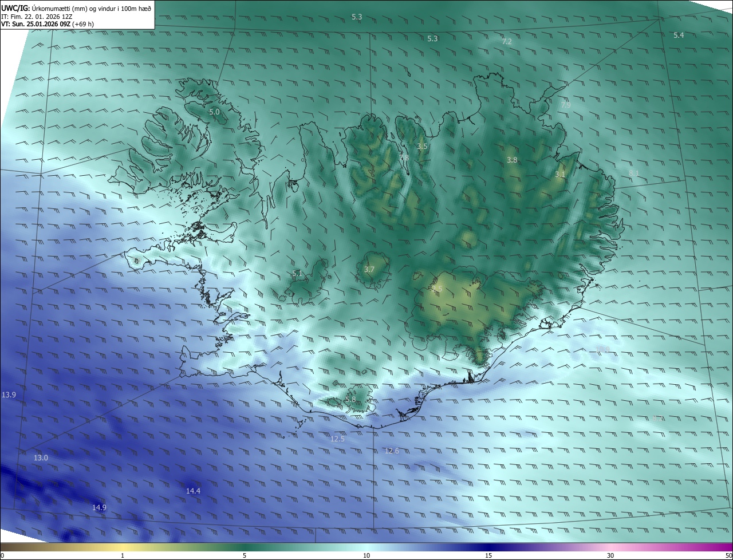This screenshot has height=560, width=733.
Task: Select the 3.5 map value label
Action: pyautogui.click(x=422, y=147)
